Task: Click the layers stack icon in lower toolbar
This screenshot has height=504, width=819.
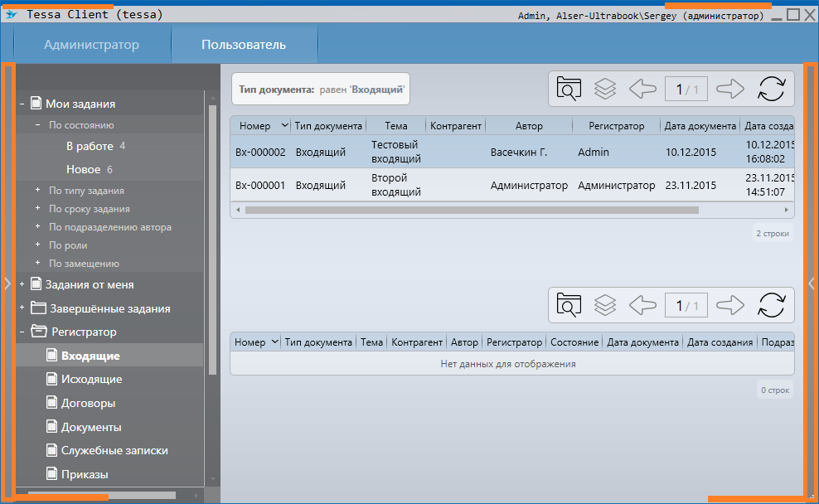Action: [605, 305]
